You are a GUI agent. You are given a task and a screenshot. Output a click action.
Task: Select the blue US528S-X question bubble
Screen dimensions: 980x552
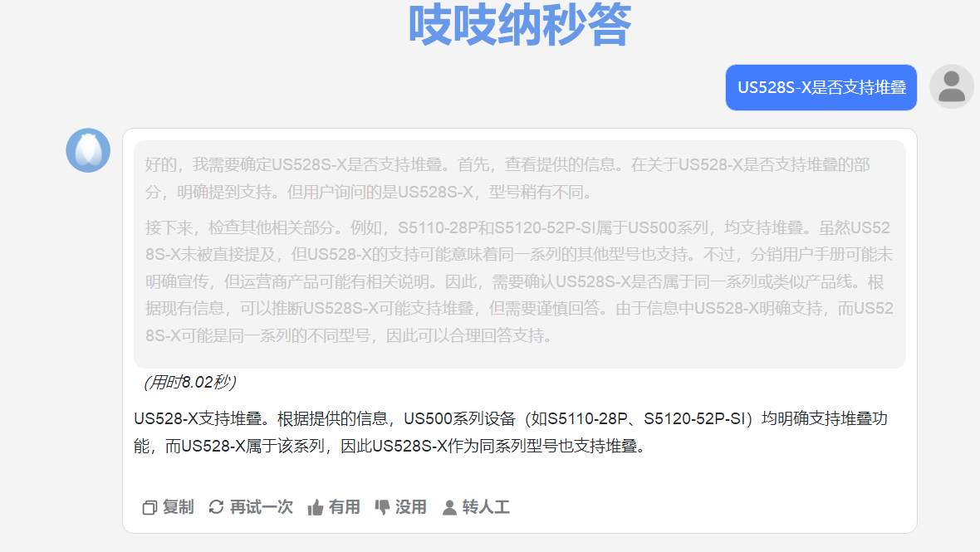821,87
